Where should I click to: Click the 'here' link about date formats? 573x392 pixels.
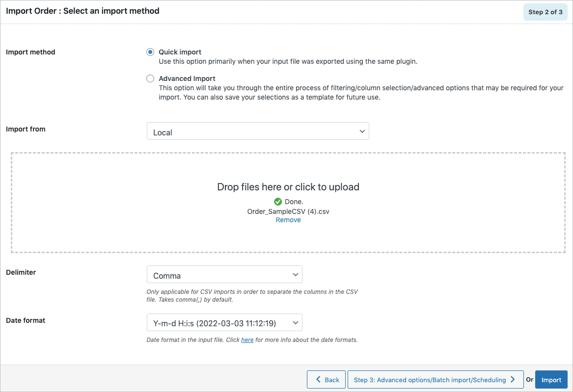point(247,340)
